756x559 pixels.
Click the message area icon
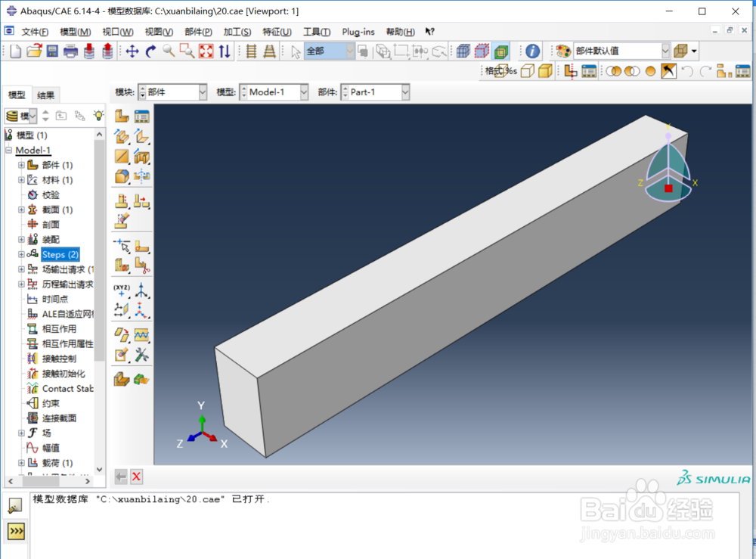click(x=15, y=505)
